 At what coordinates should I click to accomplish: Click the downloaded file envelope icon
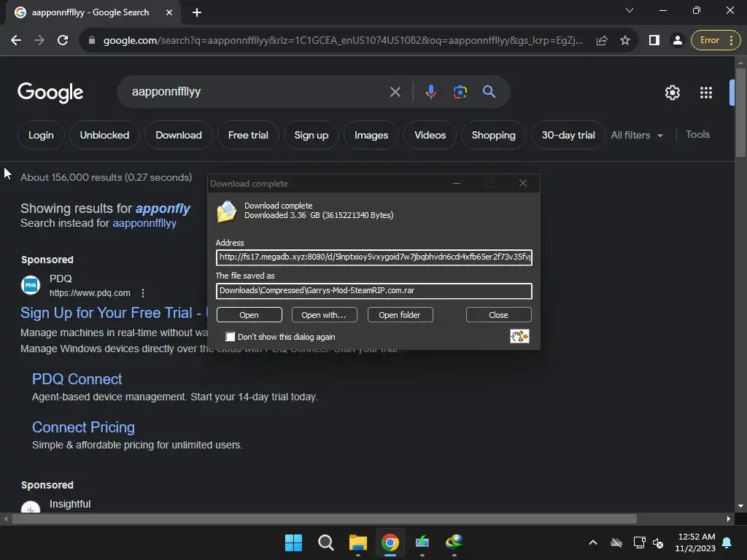click(x=227, y=211)
